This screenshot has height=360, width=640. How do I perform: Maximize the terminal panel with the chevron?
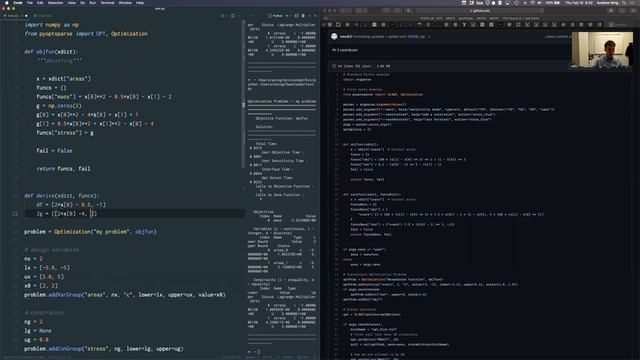click(x=309, y=16)
